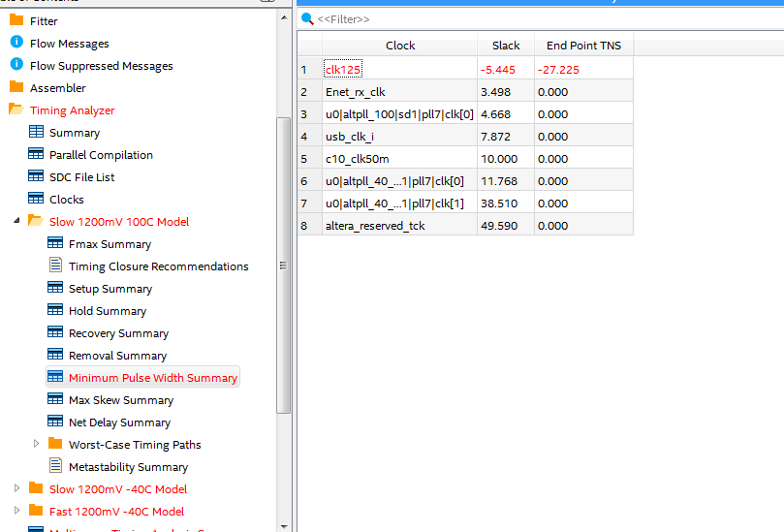
Task: Click the magnifier icon in filter box
Action: point(307,18)
